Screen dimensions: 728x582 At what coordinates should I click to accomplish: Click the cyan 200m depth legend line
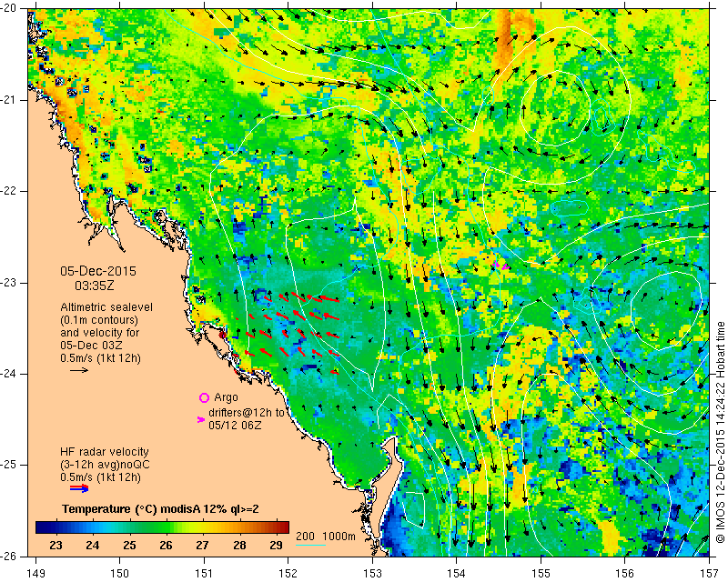point(310,545)
